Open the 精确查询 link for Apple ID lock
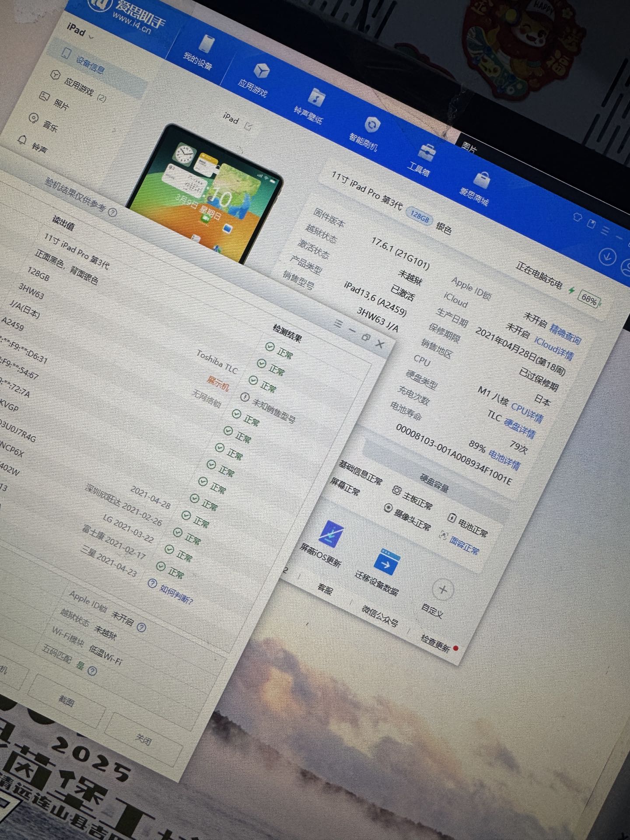630x840 pixels. coord(566,334)
